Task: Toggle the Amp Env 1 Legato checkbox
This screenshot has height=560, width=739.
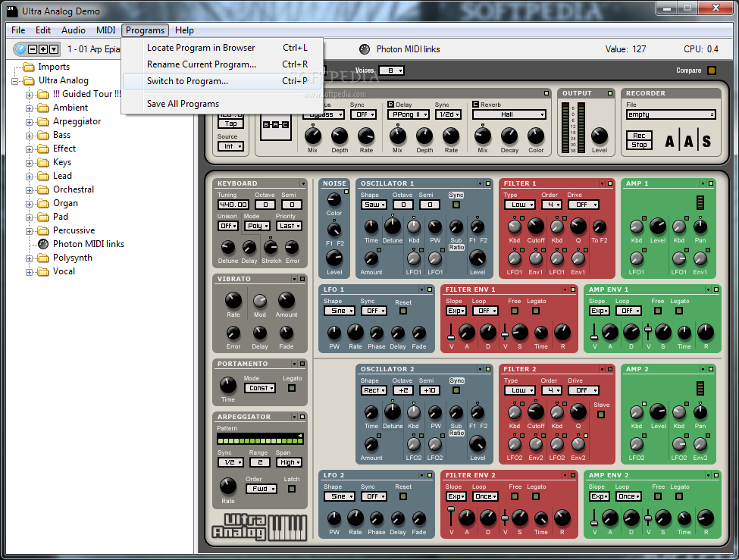Action: tap(679, 311)
